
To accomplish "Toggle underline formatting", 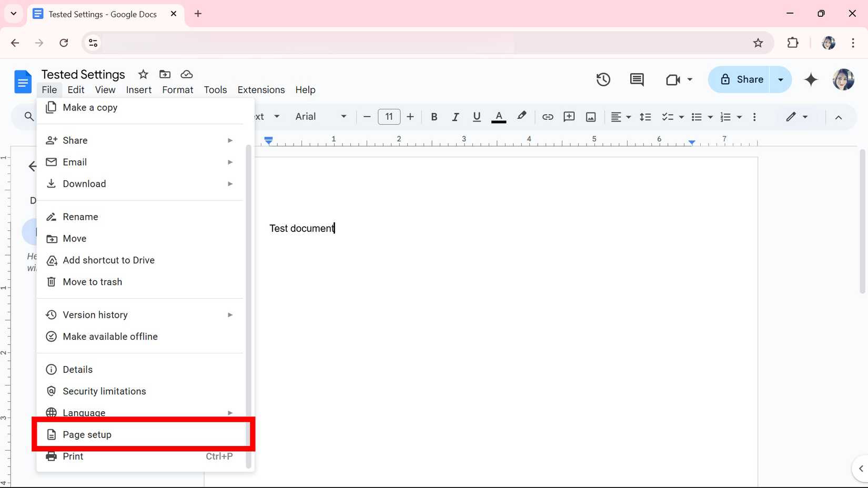I will [x=477, y=117].
